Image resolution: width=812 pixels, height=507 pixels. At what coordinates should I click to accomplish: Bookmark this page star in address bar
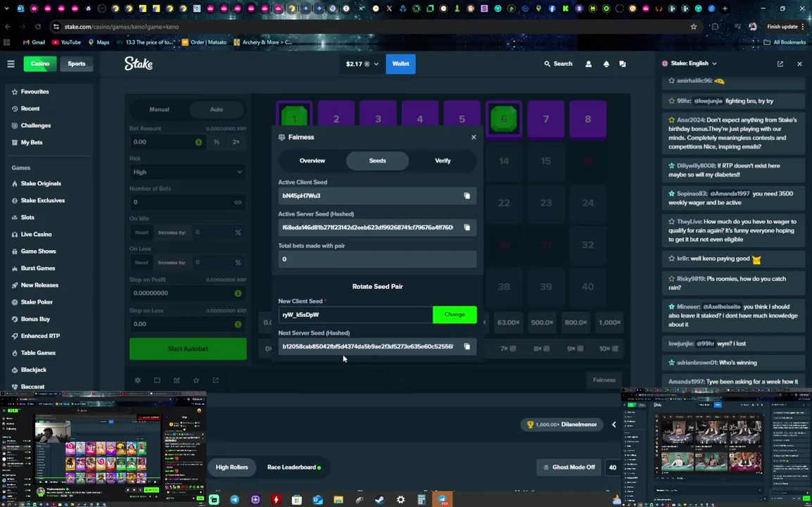click(693, 27)
